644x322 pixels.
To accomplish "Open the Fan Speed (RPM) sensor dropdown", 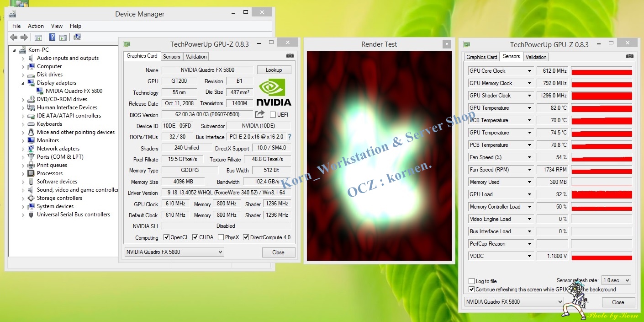I will point(530,170).
